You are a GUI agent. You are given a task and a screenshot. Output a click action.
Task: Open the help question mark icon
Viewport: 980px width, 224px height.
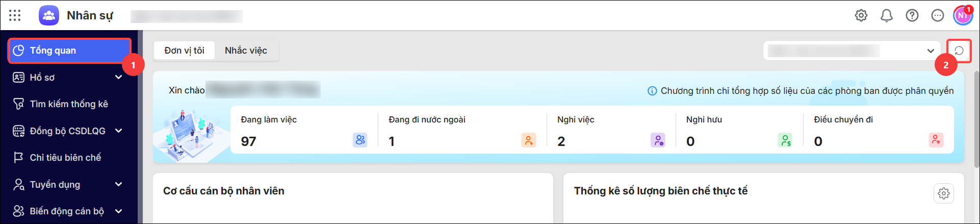pos(912,15)
